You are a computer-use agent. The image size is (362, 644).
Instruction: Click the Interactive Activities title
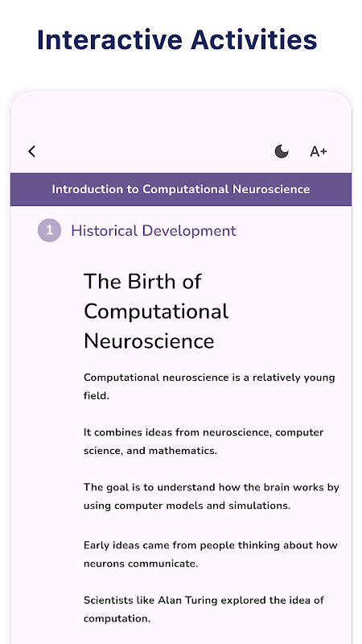[x=177, y=39]
